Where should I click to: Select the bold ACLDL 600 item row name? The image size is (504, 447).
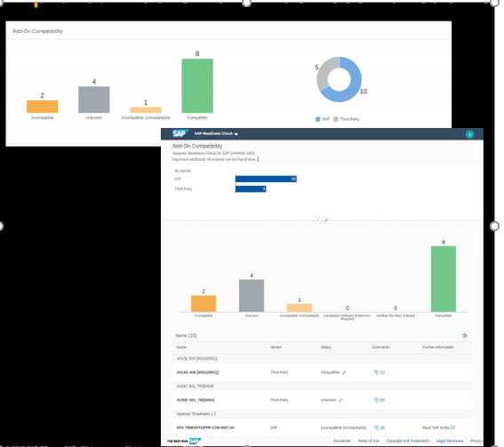tap(197, 372)
